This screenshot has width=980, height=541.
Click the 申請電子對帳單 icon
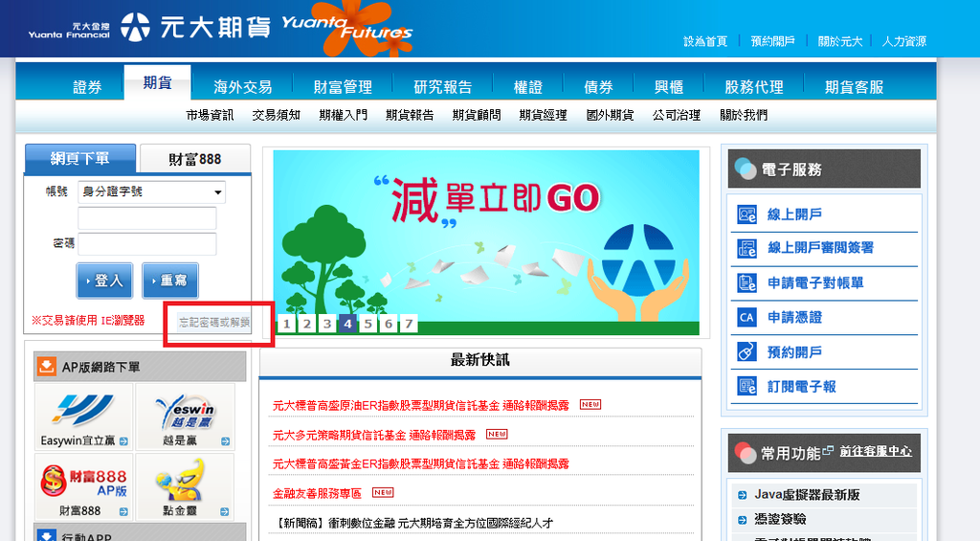(746, 282)
